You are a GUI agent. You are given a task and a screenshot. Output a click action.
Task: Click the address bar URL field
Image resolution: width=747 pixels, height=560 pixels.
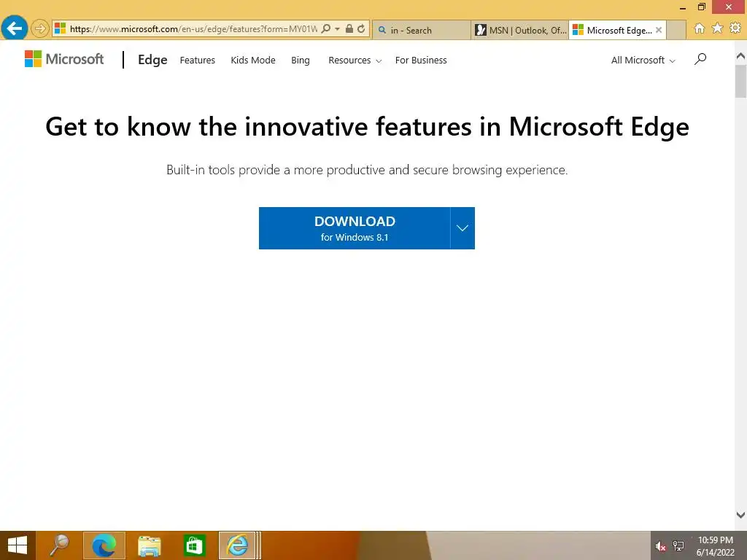click(193, 29)
